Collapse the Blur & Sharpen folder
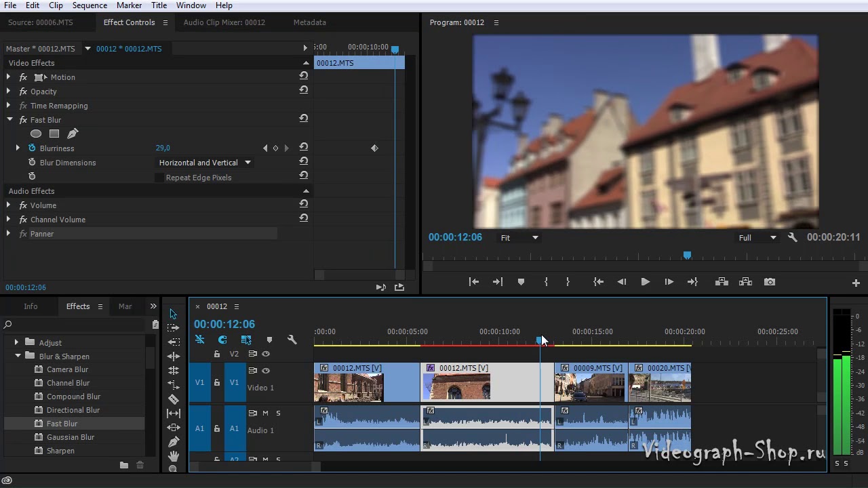The height and width of the screenshot is (488, 868). [x=18, y=356]
